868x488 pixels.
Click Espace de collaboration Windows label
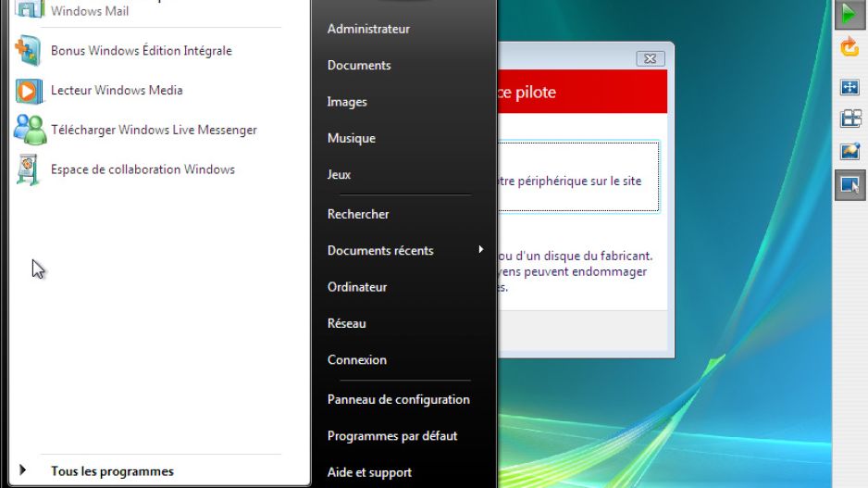click(143, 169)
